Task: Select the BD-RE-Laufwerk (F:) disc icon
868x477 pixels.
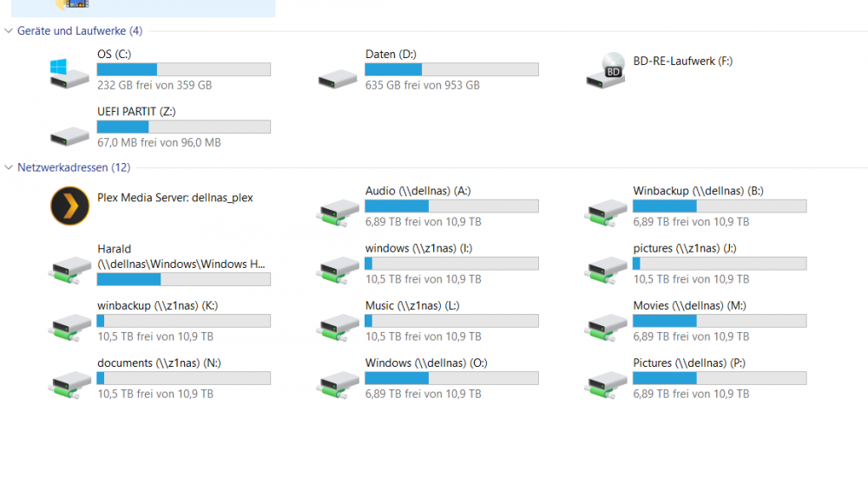Action: [606, 70]
